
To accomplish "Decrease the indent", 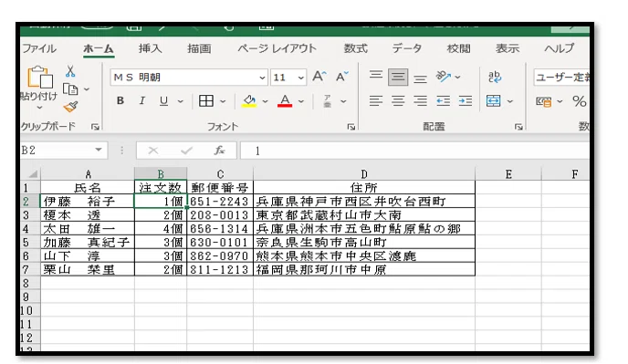I will (x=443, y=100).
